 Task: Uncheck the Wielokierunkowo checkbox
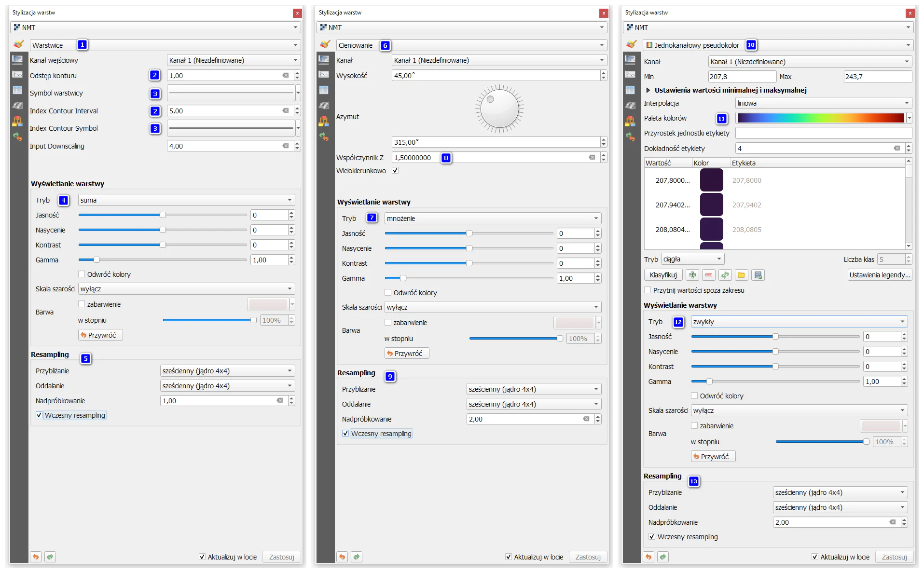[395, 170]
